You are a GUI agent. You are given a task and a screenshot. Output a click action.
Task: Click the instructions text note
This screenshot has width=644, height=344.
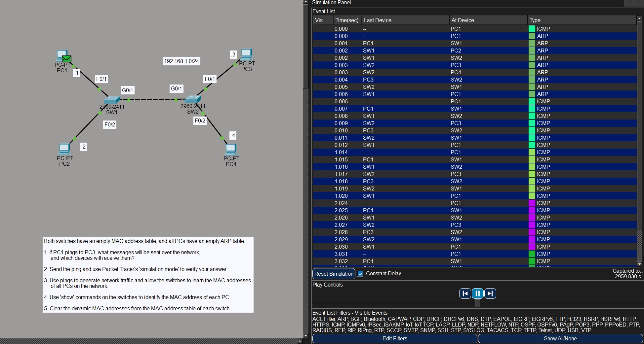point(148,275)
